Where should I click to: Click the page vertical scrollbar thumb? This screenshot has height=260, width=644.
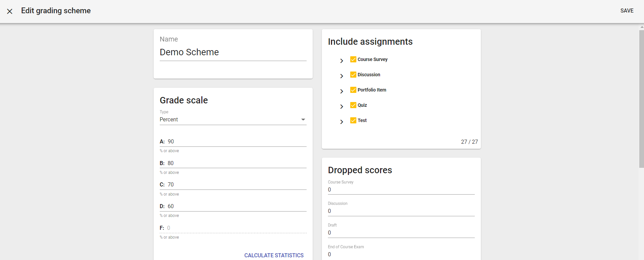point(641,99)
